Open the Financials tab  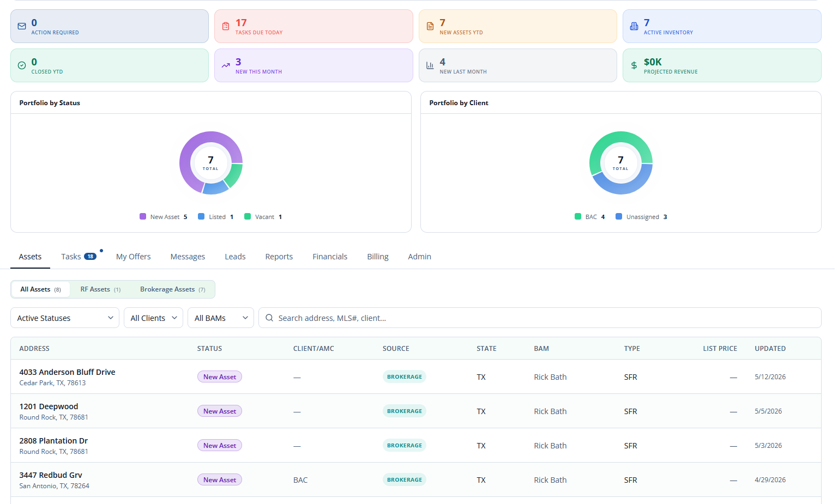pyautogui.click(x=330, y=257)
